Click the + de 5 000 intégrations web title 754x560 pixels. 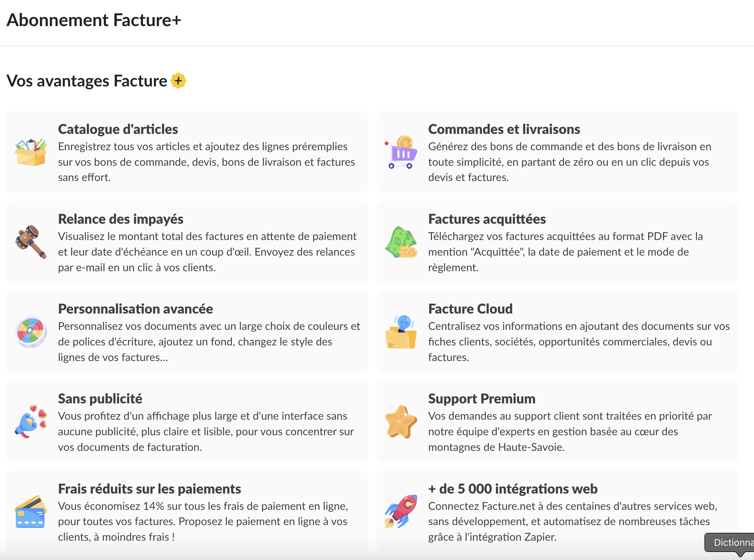(x=513, y=489)
